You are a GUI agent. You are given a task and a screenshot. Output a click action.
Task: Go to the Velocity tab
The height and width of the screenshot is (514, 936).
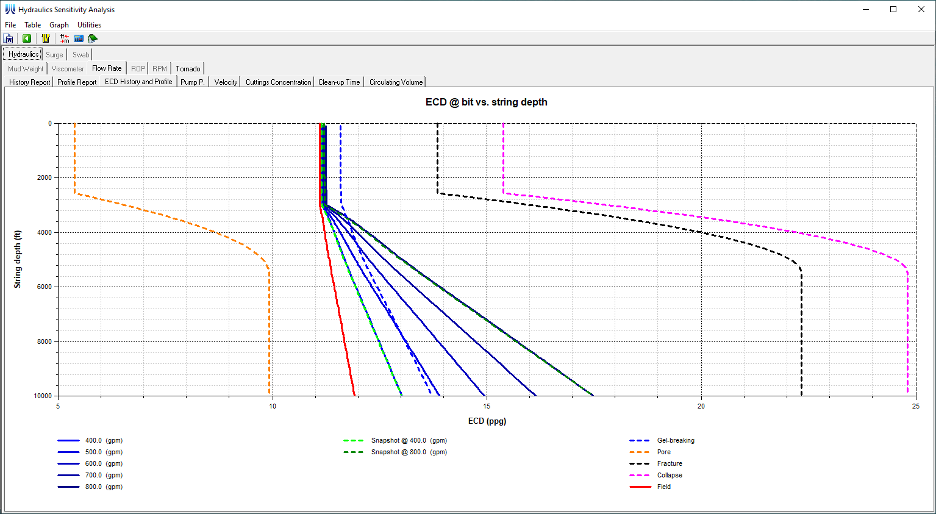coord(225,82)
